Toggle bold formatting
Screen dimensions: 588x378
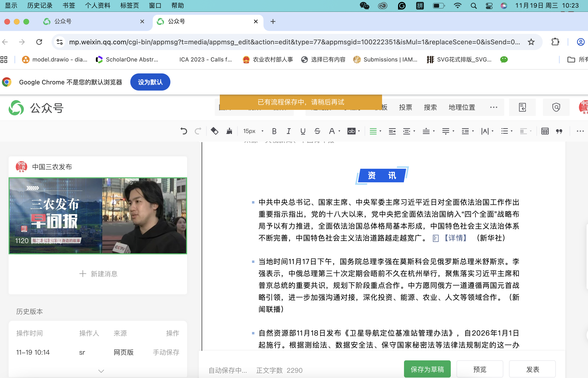(274, 131)
